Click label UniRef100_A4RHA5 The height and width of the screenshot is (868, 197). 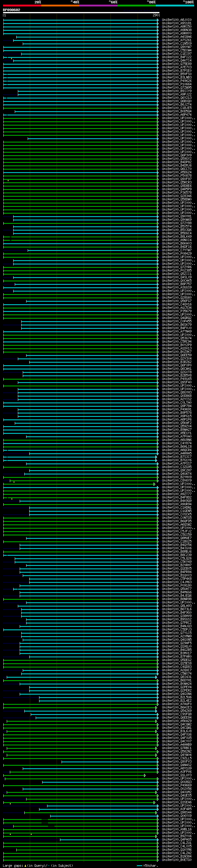[177, 454]
